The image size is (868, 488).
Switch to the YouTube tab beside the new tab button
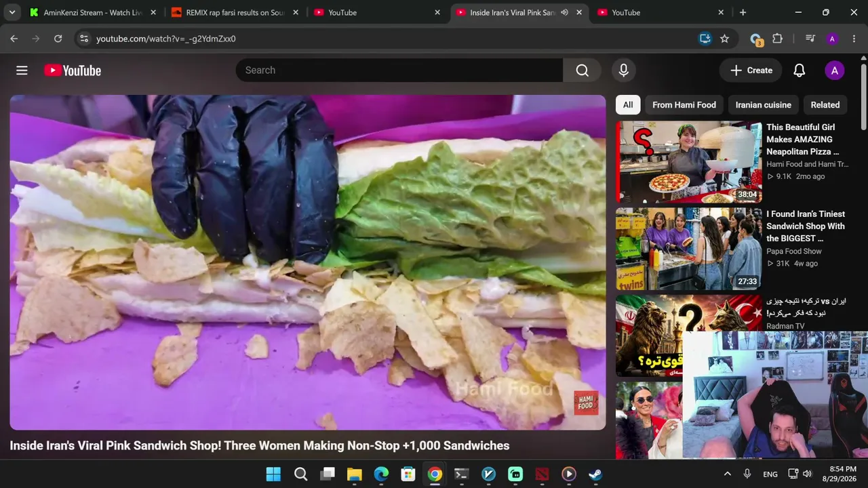coord(660,12)
